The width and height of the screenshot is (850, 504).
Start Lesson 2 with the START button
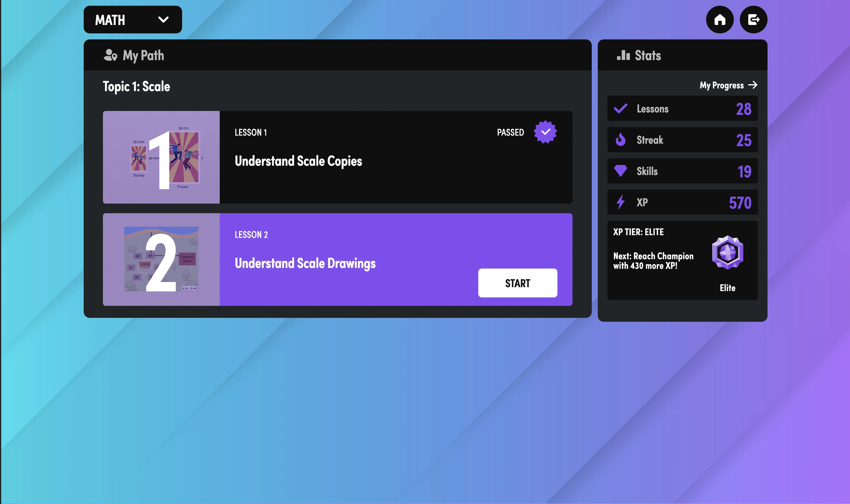[x=517, y=283]
